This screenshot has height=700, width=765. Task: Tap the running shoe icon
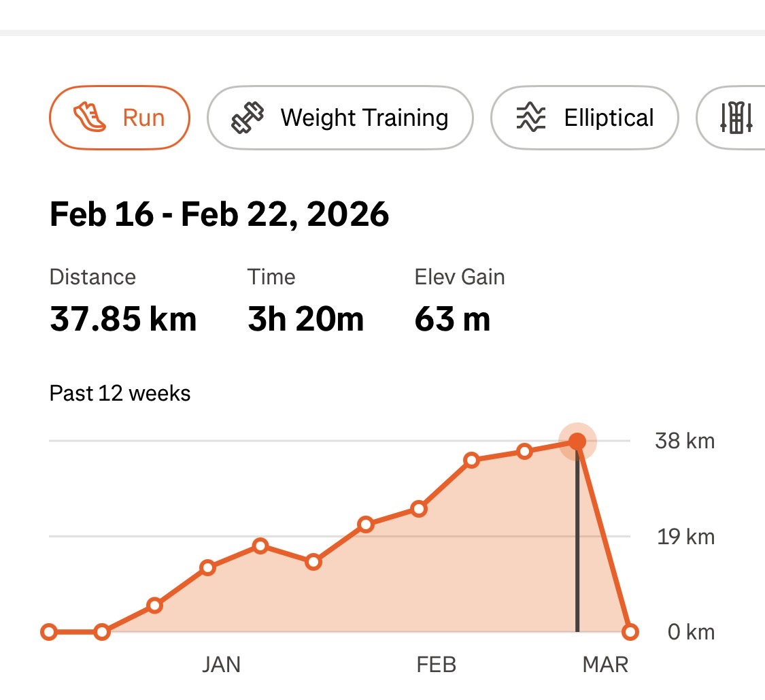(89, 117)
